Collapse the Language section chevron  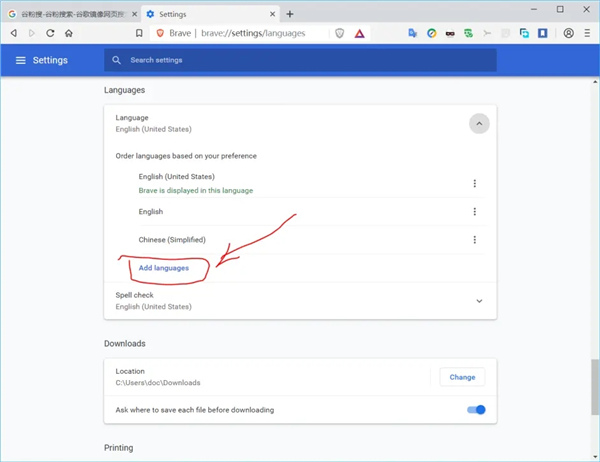479,124
